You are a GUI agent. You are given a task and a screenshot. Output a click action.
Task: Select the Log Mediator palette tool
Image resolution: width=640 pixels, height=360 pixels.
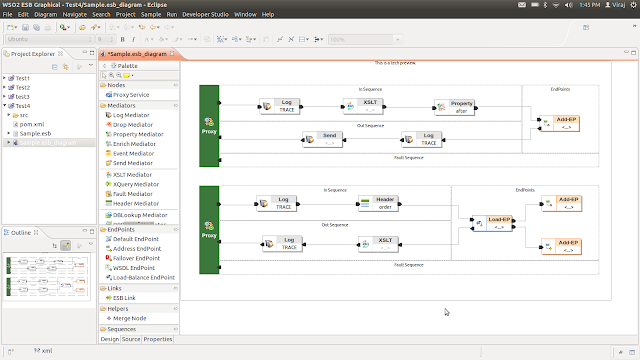coord(128,115)
